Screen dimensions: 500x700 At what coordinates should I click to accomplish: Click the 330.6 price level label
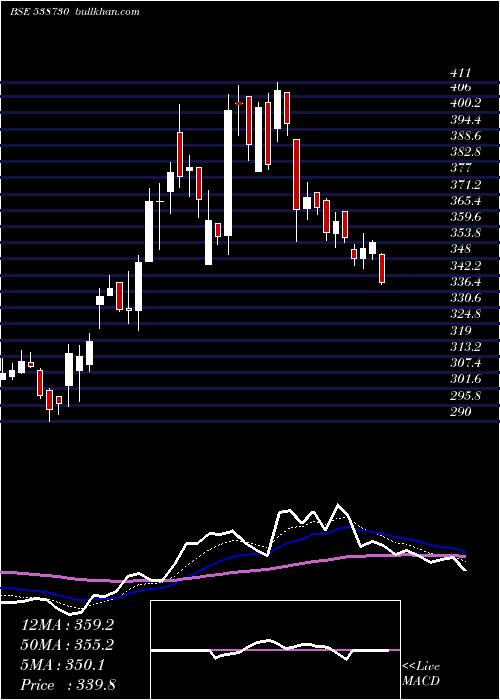(x=466, y=298)
